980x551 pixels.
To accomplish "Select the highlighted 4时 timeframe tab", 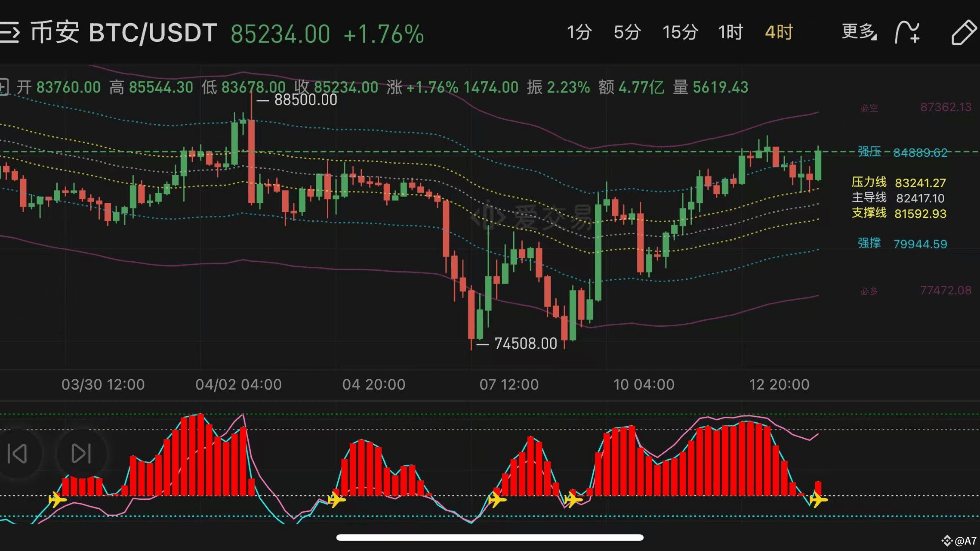I will click(779, 32).
